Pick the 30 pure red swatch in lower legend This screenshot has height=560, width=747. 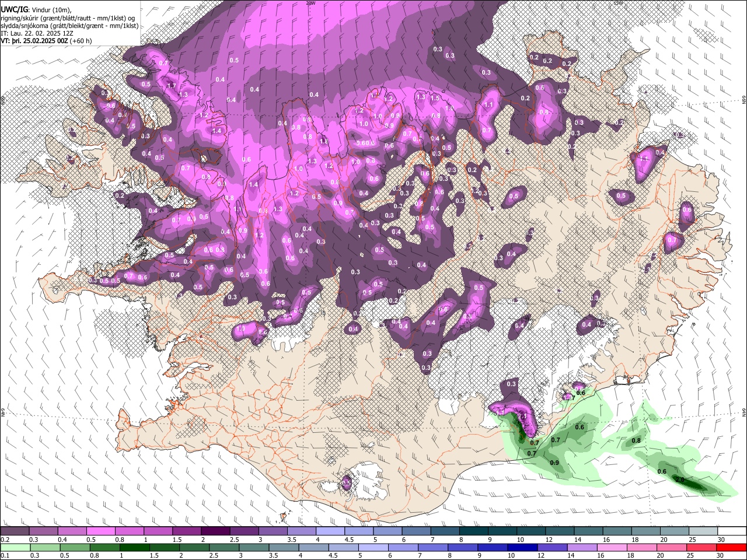click(x=731, y=547)
